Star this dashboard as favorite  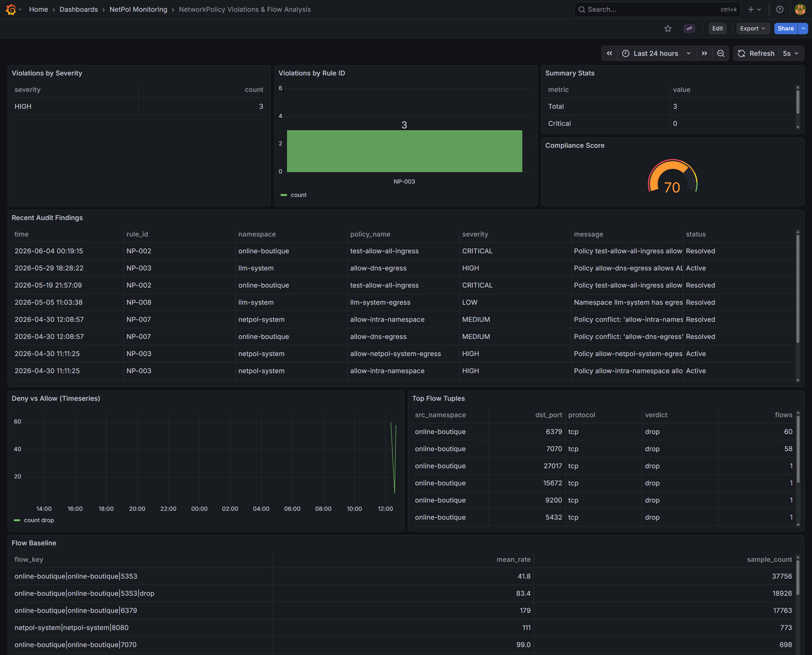[668, 29]
